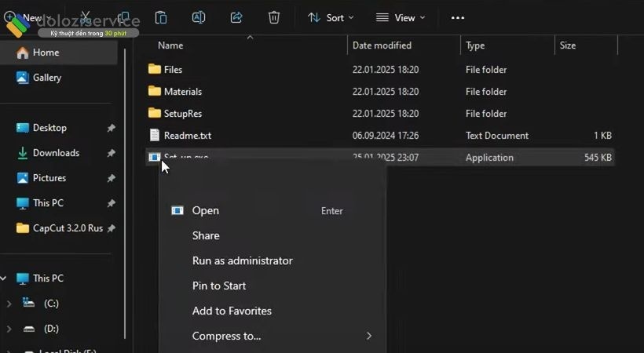
Task: Expand the (D:) drive node
Action: click(x=9, y=329)
